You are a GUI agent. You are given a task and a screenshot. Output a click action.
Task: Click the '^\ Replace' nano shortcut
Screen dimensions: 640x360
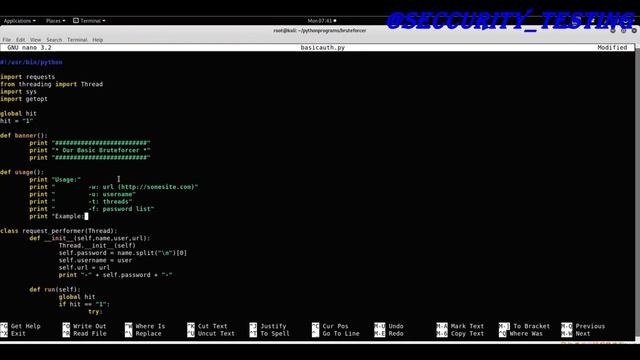[x=143, y=333]
